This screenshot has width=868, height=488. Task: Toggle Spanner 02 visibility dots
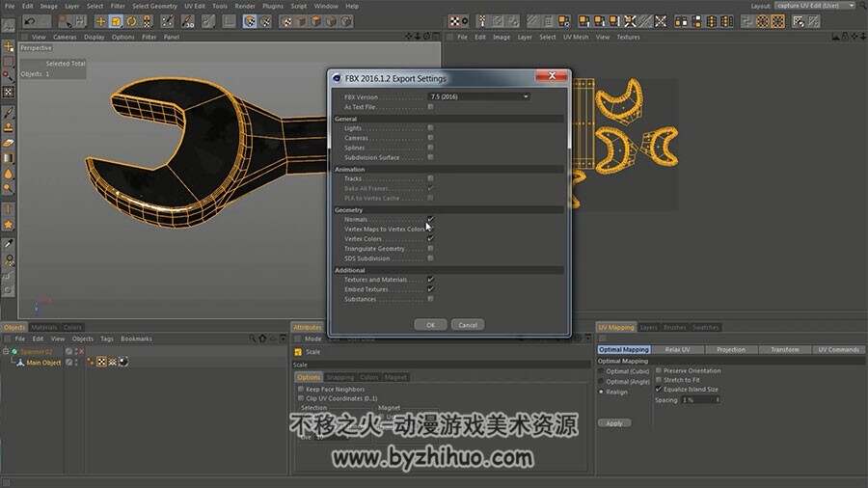pyautogui.click(x=76, y=351)
